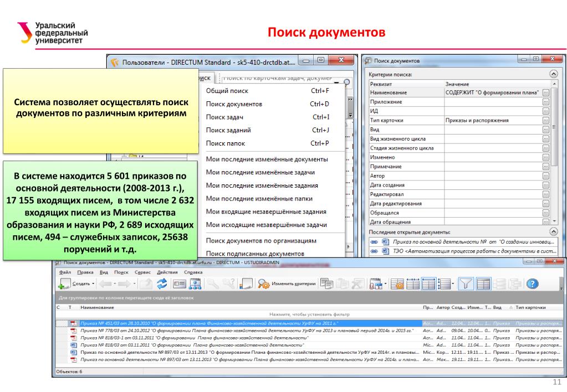Click Word icon of Приказ № 897/03 row
567x392 pixels.
[x=73, y=352]
